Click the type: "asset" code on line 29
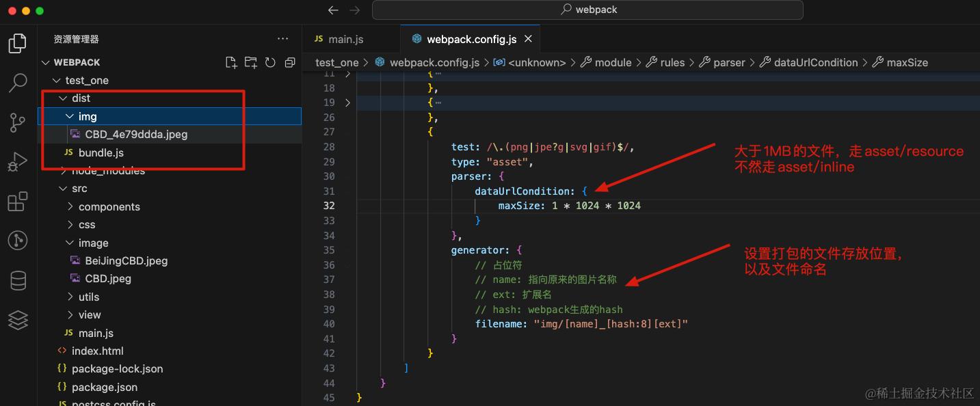The image size is (980, 406). click(492, 162)
